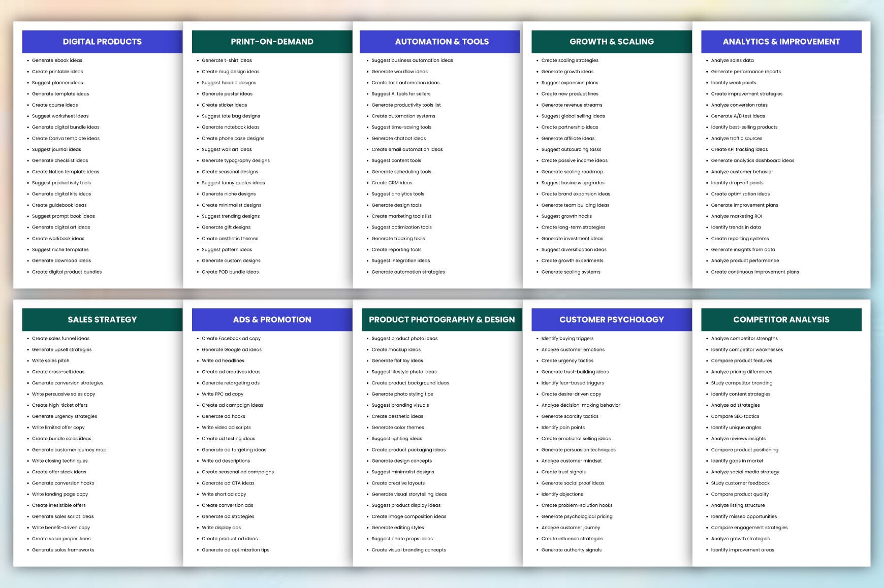
Task: Click 'Identify buying triggers'
Action: 567,338
